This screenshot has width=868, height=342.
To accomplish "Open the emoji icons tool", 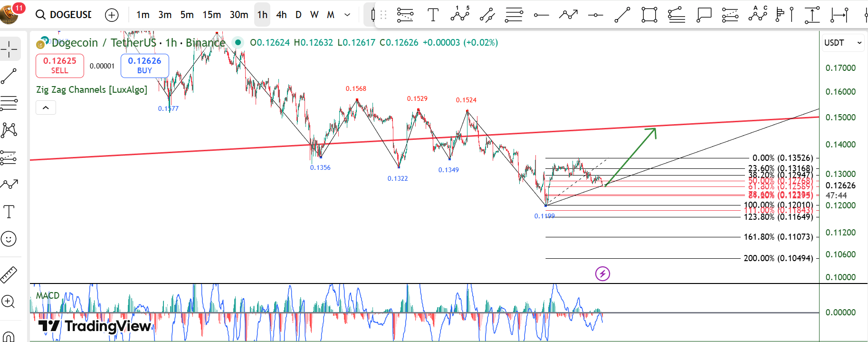I will click(x=9, y=239).
